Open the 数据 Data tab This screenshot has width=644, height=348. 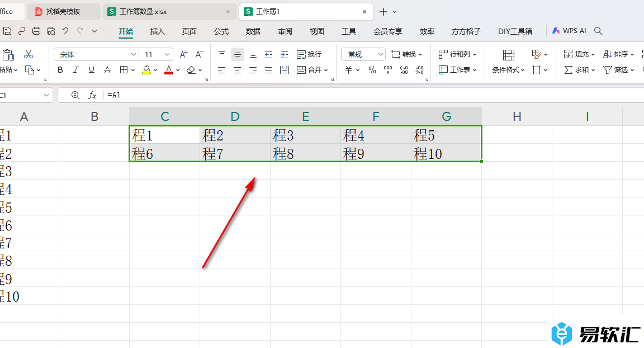point(253,31)
